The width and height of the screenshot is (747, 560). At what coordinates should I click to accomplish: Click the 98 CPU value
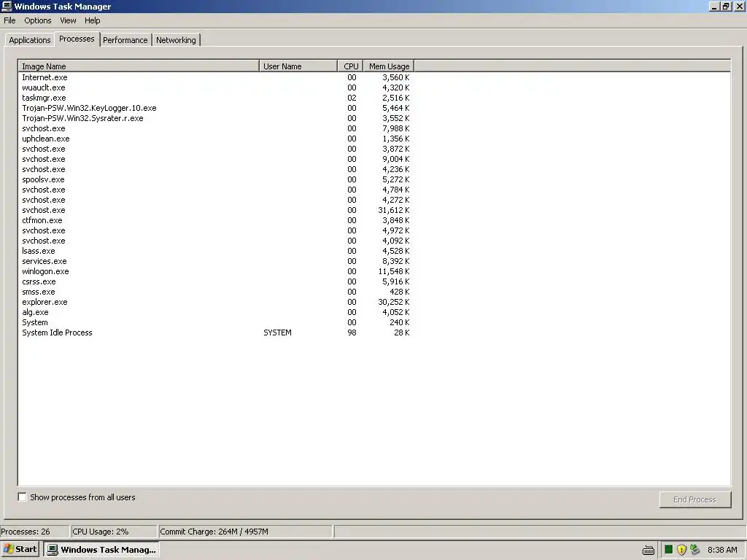pyautogui.click(x=352, y=332)
